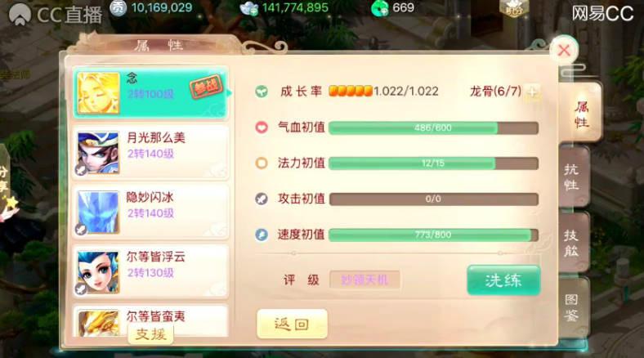Viewport: 644px width, 358px height.
Task: Close the attribute panel with X
Action: click(564, 51)
